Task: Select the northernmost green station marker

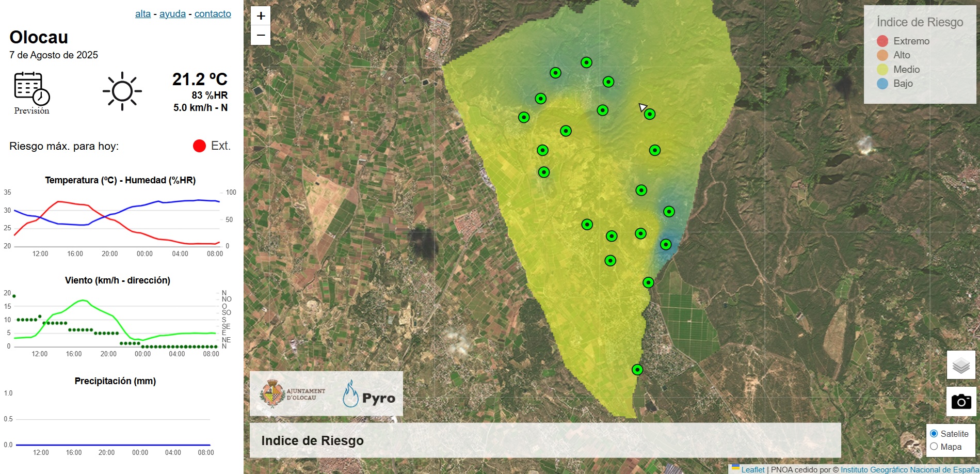Action: coord(586,62)
